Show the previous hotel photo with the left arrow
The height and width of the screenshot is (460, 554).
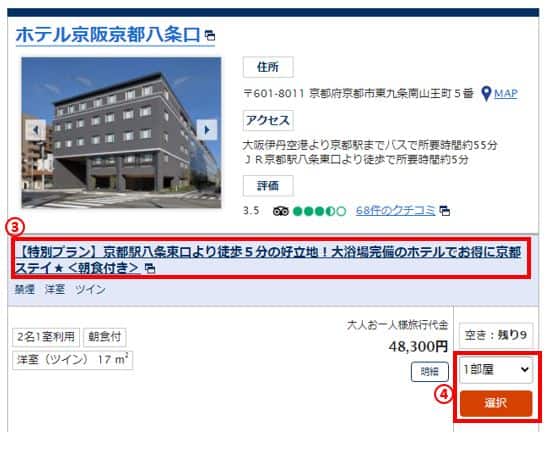point(36,130)
